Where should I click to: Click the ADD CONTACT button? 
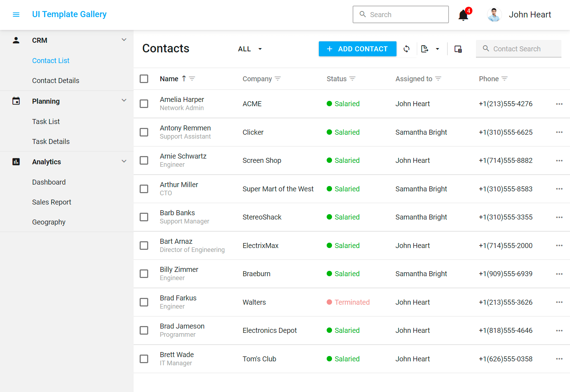357,49
